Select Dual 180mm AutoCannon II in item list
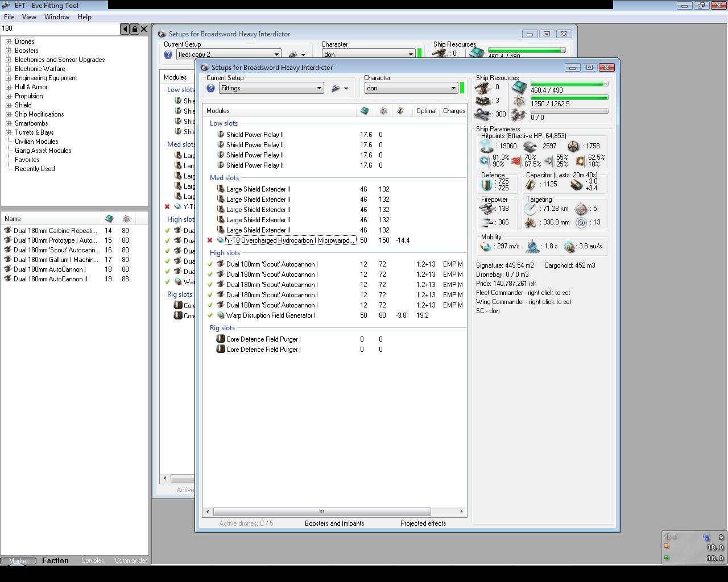This screenshot has width=728, height=582. point(51,279)
